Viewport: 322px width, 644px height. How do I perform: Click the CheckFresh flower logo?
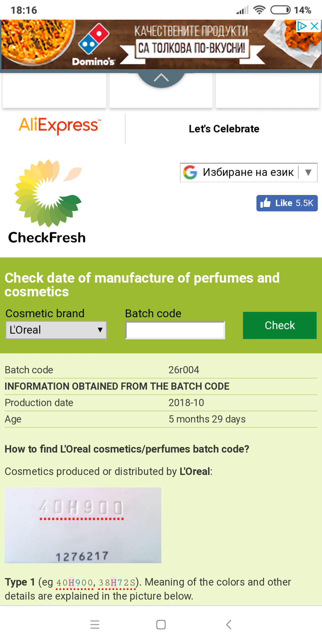click(48, 193)
